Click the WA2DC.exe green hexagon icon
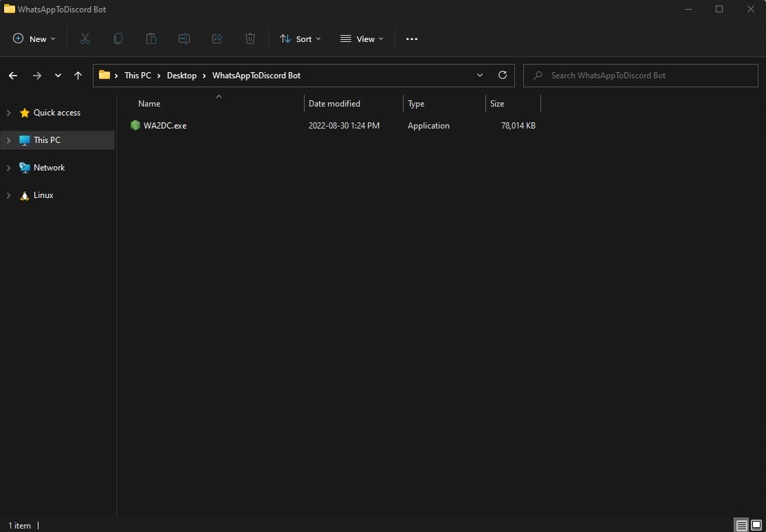766x532 pixels. pos(135,126)
